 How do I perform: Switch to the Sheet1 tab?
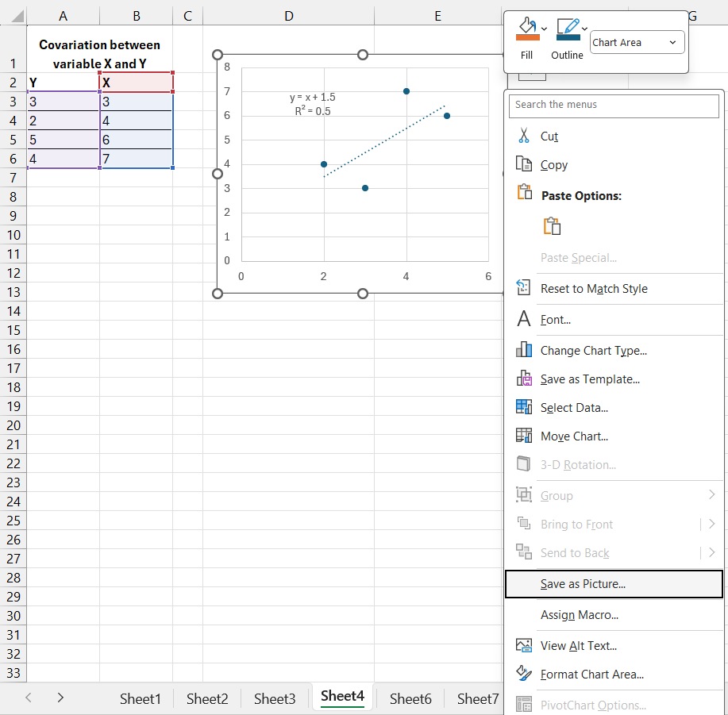click(x=140, y=699)
